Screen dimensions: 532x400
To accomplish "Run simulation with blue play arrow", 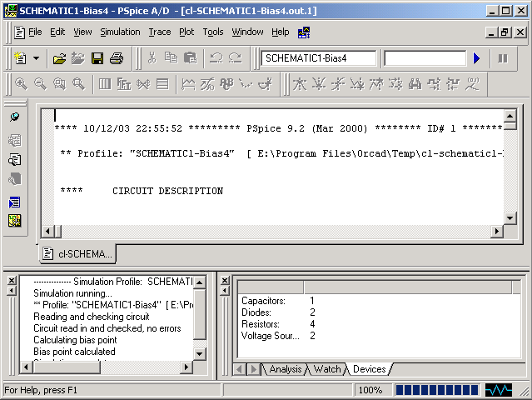I will (x=477, y=58).
